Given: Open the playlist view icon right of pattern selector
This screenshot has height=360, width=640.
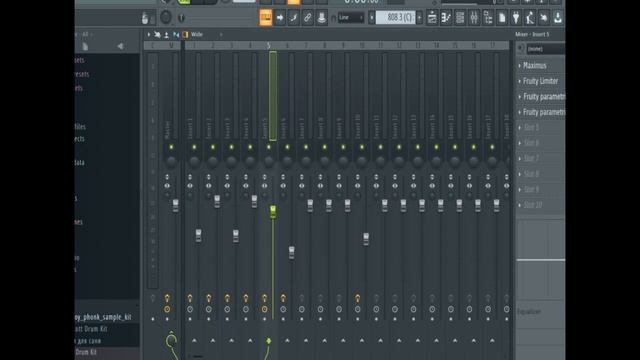Looking at the screenshot, I should click(x=432, y=18).
